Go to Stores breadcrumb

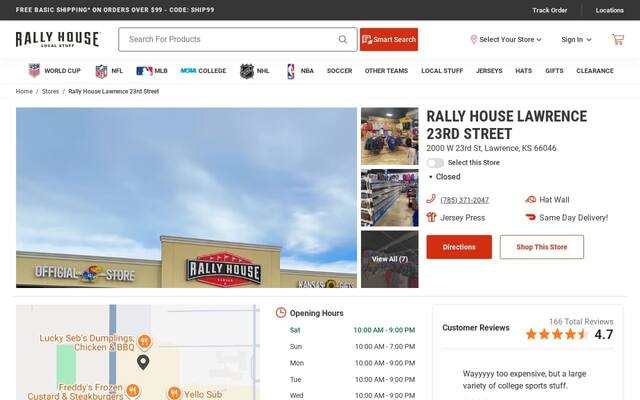[50, 91]
